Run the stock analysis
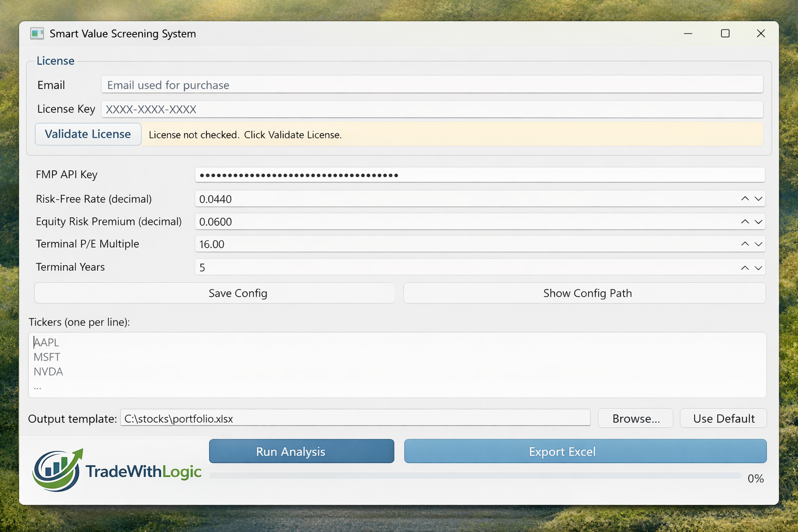Image resolution: width=798 pixels, height=532 pixels. click(x=301, y=451)
